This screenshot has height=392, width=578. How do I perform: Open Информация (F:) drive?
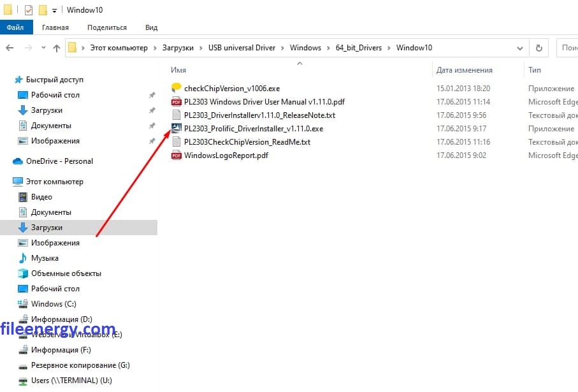click(x=61, y=349)
